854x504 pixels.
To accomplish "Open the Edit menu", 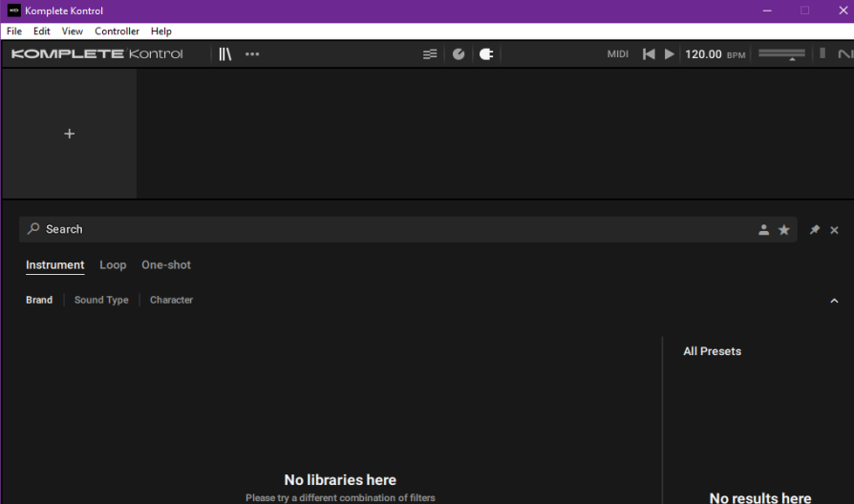I will tap(41, 31).
